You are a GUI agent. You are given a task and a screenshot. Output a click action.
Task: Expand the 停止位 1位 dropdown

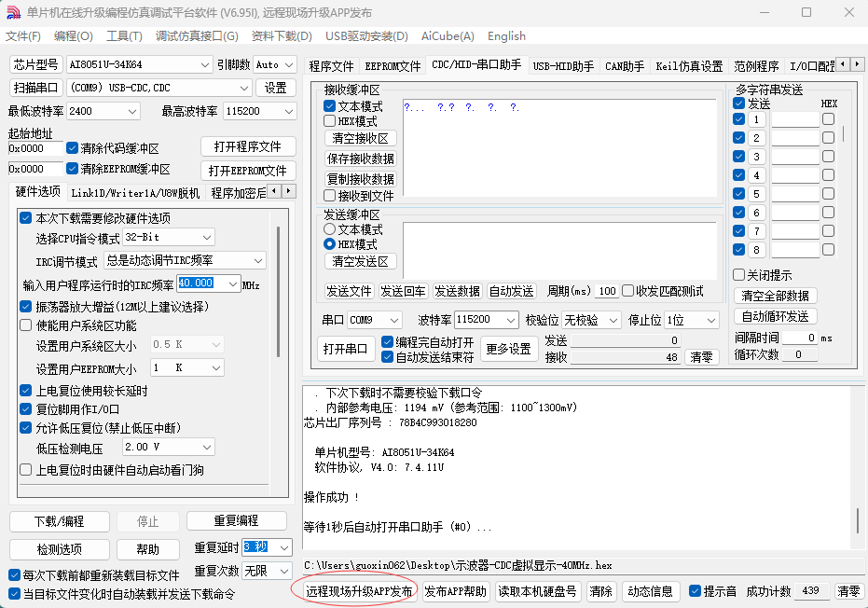pyautogui.click(x=711, y=320)
